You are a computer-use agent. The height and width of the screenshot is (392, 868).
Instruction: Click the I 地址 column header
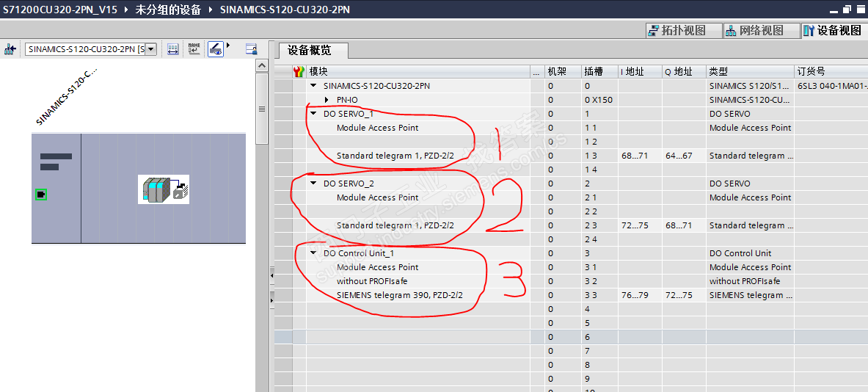coord(640,71)
